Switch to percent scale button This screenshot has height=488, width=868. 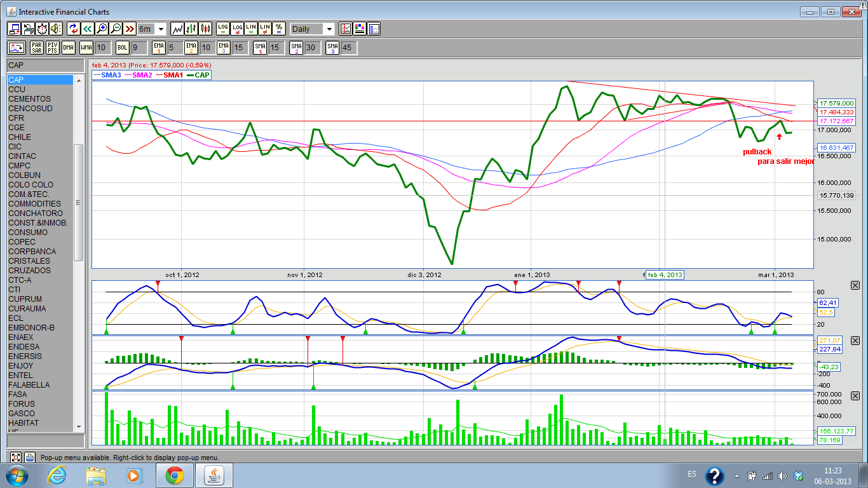tap(279, 29)
